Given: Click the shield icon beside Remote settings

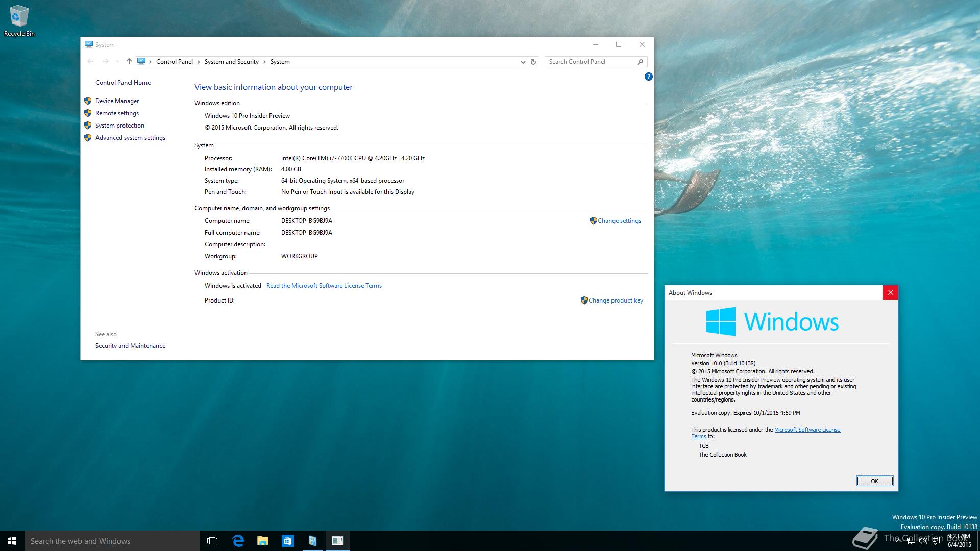Looking at the screenshot, I should click(88, 113).
